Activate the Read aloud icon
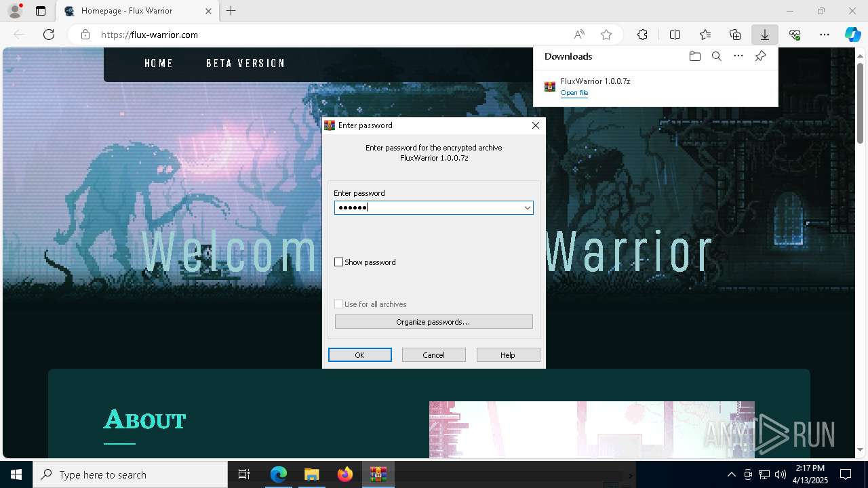This screenshot has width=868, height=488. [x=579, y=35]
